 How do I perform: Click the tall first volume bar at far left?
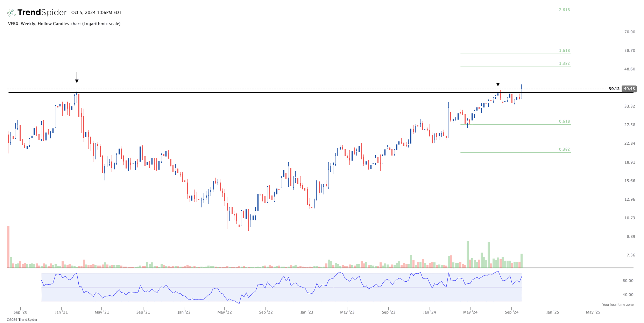tap(8, 247)
